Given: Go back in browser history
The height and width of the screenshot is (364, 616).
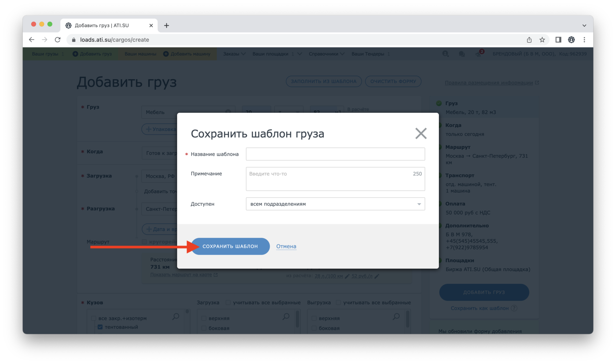Looking at the screenshot, I should 32,40.
